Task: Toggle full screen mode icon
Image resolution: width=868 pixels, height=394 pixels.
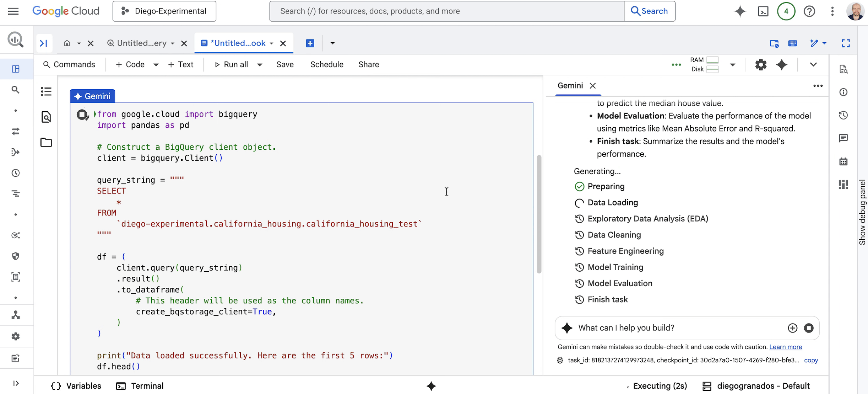Action: 846,43
